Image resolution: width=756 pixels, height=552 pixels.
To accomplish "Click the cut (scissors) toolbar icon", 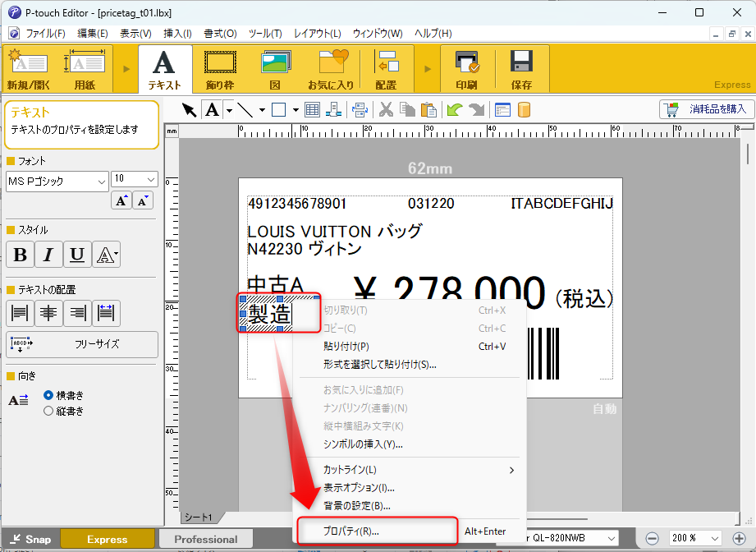I will [x=386, y=110].
